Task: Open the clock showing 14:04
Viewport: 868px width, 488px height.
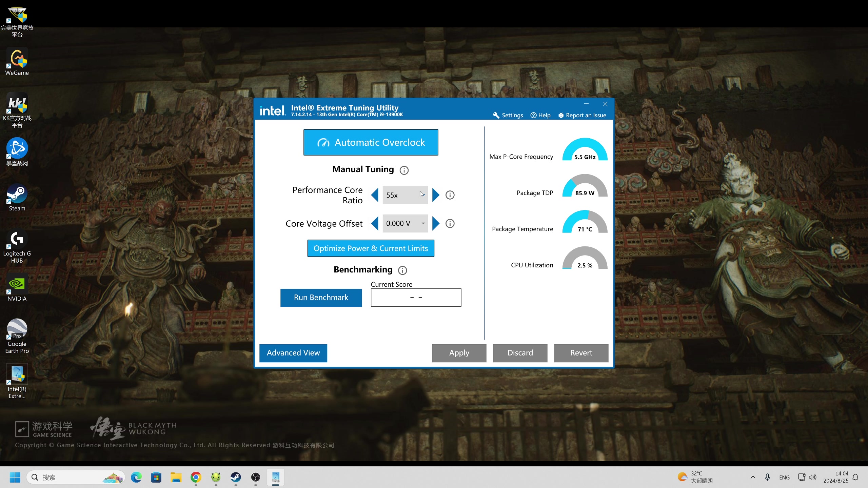Action: point(836,477)
